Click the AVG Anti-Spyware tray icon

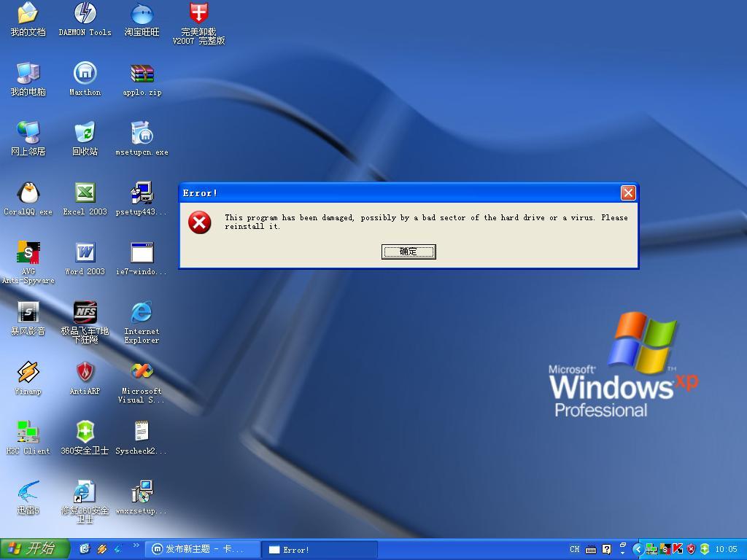[665, 549]
